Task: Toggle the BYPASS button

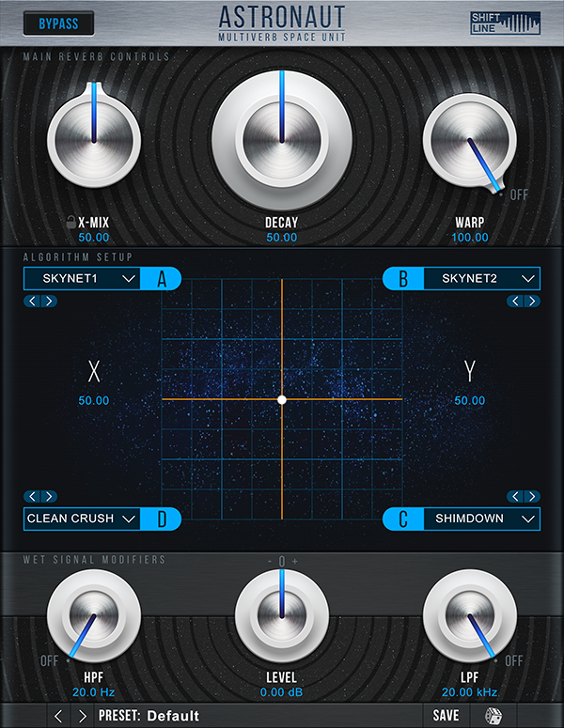Action: click(x=58, y=23)
